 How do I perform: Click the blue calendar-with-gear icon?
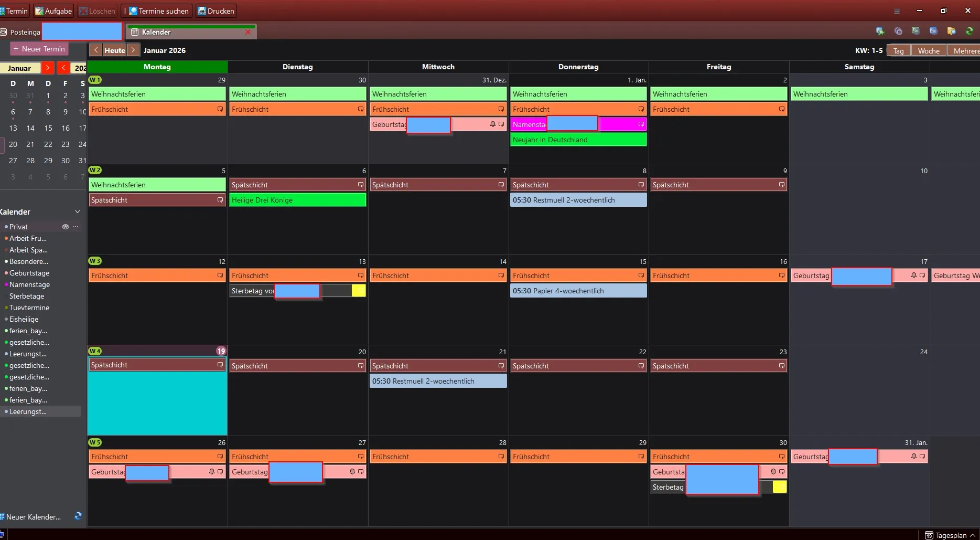coord(933,31)
